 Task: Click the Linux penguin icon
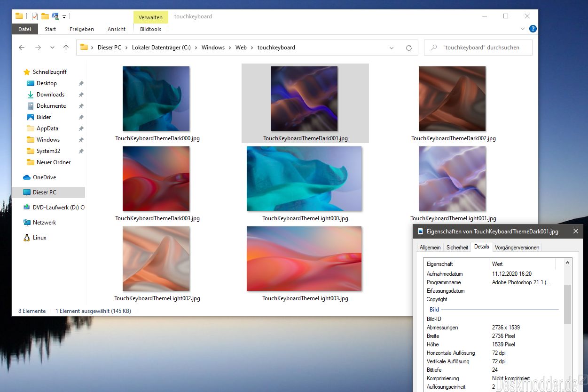click(27, 238)
